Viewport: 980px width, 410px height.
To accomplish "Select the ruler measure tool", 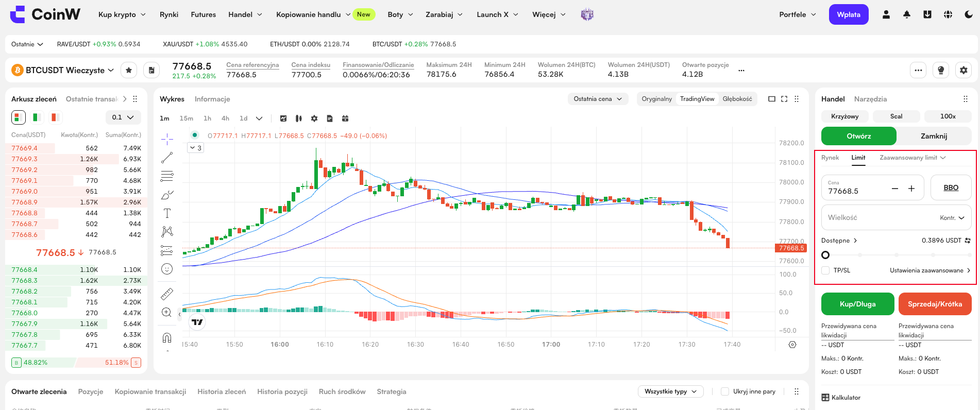I will [167, 294].
